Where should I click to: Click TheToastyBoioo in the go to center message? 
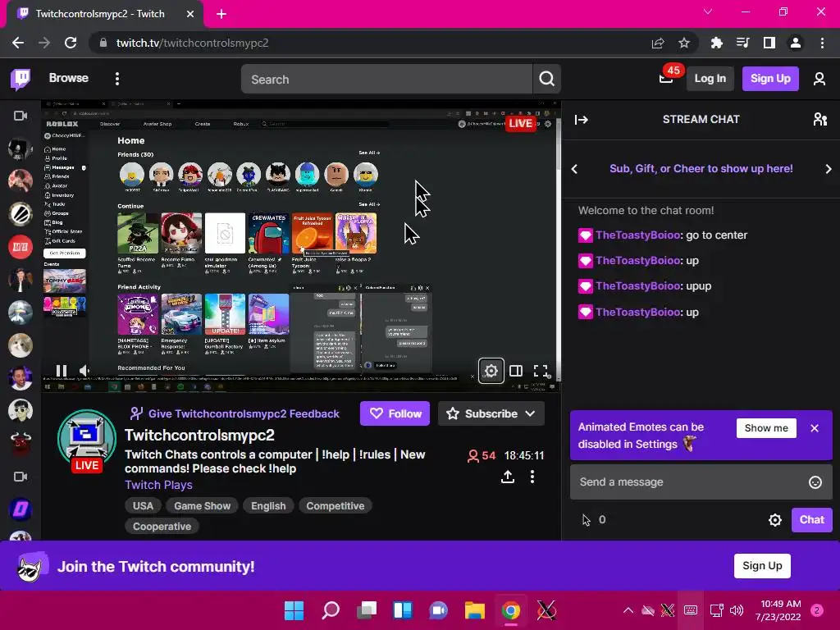click(637, 235)
